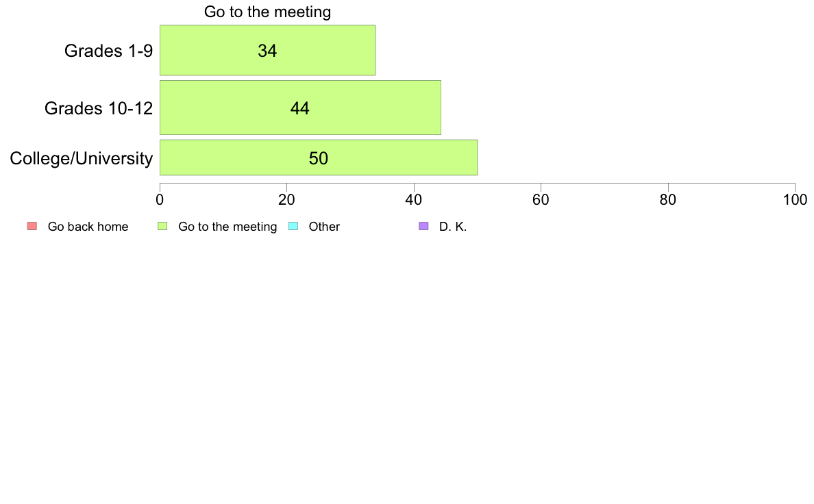The height and width of the screenshot is (504, 814).
Task: Click the purple D. K. legend swatch
Action: [423, 226]
